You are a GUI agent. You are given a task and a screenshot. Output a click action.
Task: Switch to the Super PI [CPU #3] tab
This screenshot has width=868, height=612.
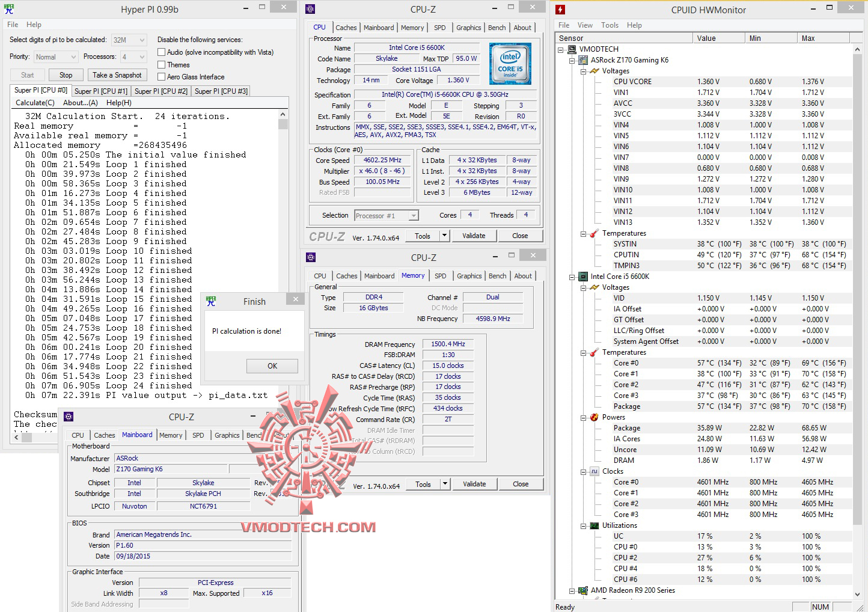221,91
